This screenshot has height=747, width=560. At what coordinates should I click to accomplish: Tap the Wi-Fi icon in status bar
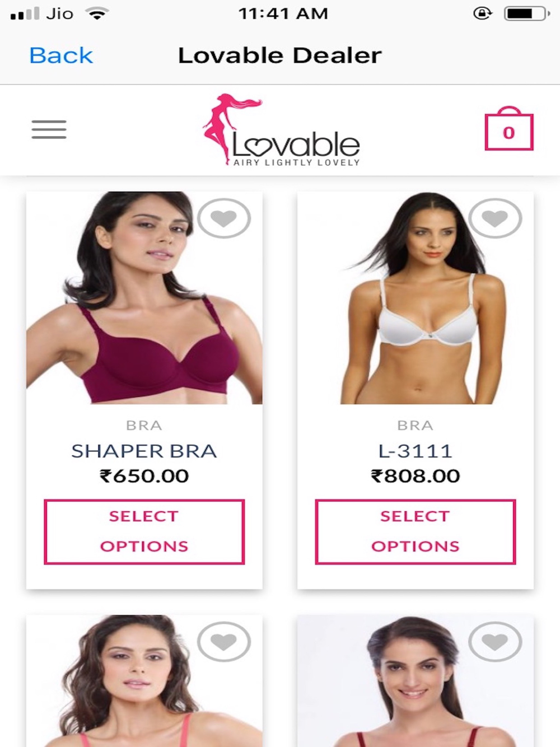click(x=97, y=13)
